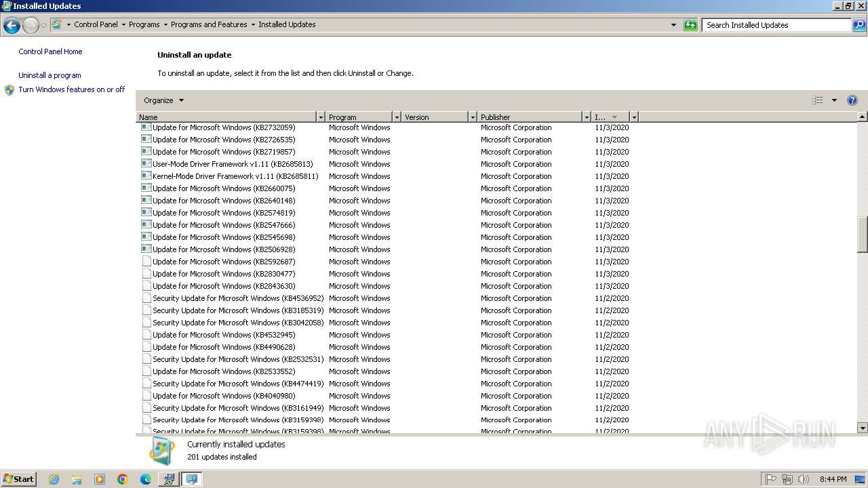
Task: Click Programs and Features breadcrumb
Action: tap(209, 24)
